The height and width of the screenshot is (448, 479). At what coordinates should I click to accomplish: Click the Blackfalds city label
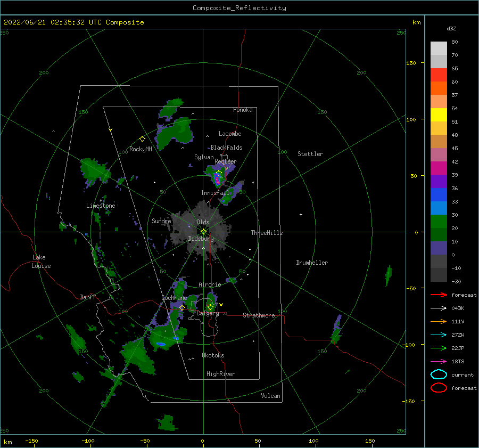tap(226, 148)
